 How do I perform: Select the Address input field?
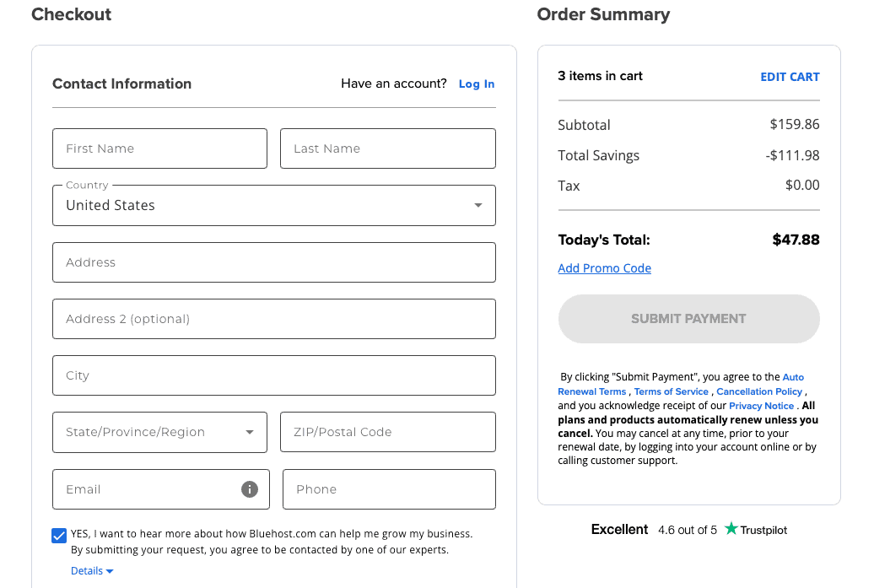click(x=273, y=262)
